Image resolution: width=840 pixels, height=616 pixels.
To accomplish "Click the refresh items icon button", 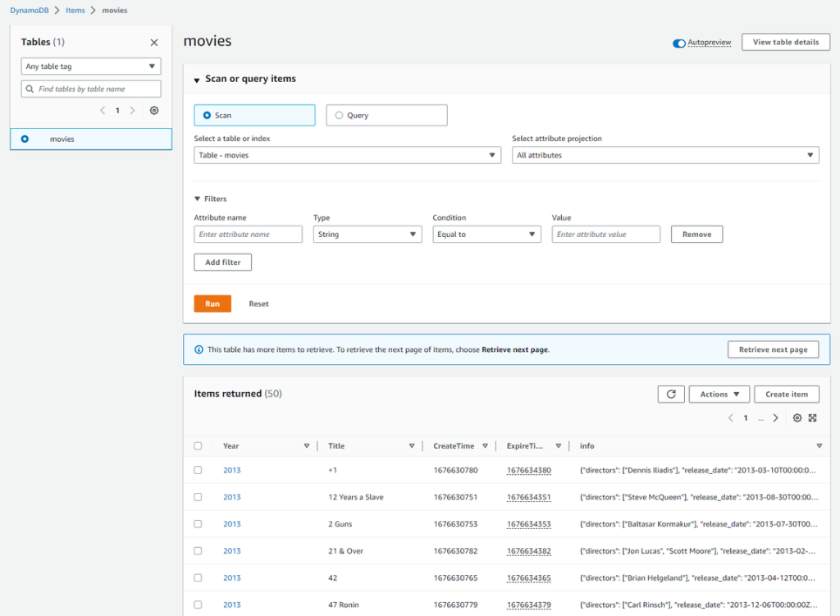I will pyautogui.click(x=671, y=395).
